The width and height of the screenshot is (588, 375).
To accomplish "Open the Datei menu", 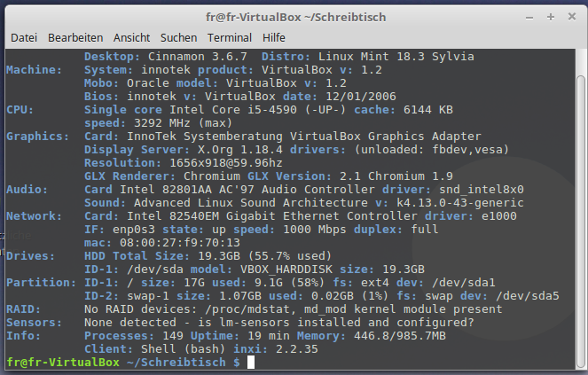I will pos(23,38).
